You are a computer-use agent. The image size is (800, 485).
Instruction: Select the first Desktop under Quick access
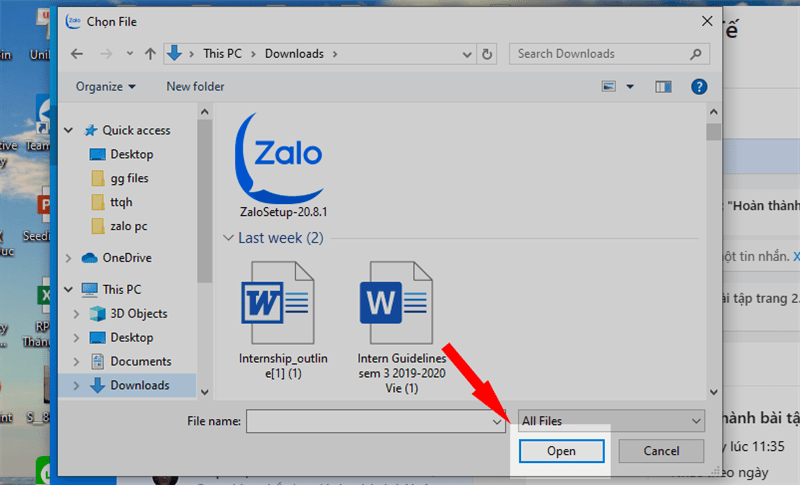click(x=132, y=154)
